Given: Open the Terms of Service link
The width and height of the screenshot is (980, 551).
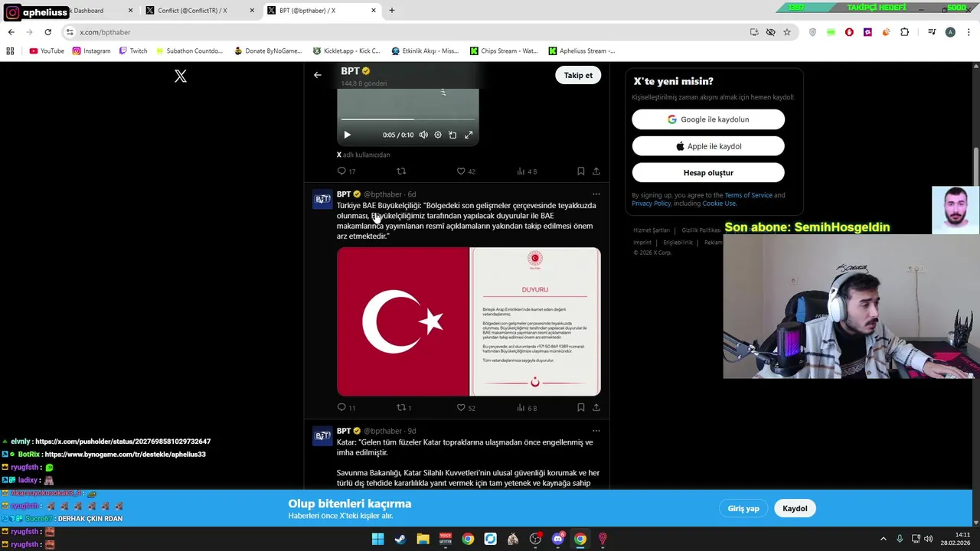Looking at the screenshot, I should point(748,195).
